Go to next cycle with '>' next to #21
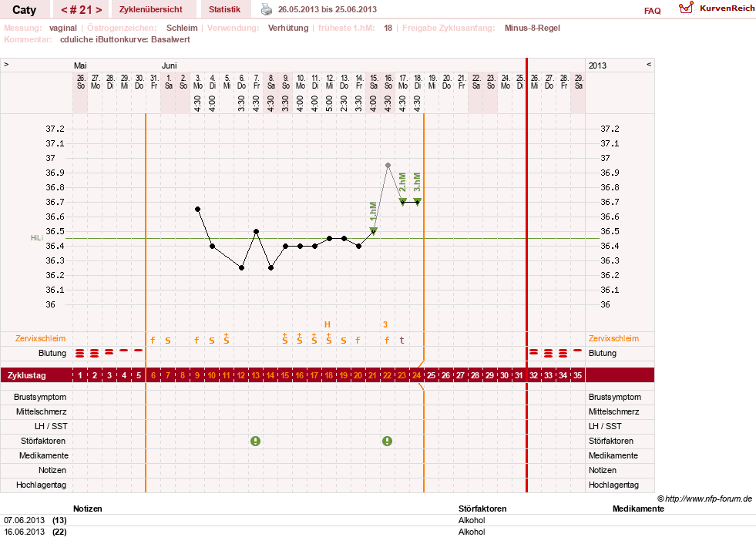This screenshot has height=554, width=756. pos(99,10)
